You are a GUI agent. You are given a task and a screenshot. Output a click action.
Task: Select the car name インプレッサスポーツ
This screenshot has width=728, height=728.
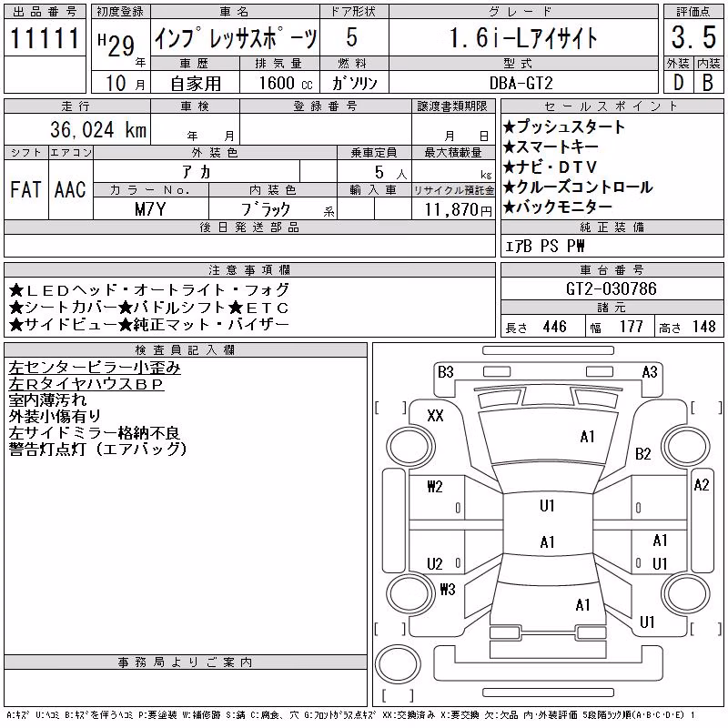tap(236, 37)
